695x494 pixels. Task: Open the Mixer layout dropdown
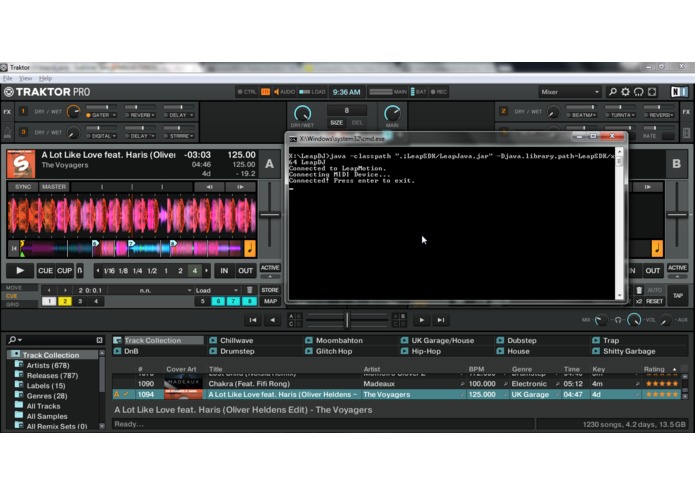[570, 92]
